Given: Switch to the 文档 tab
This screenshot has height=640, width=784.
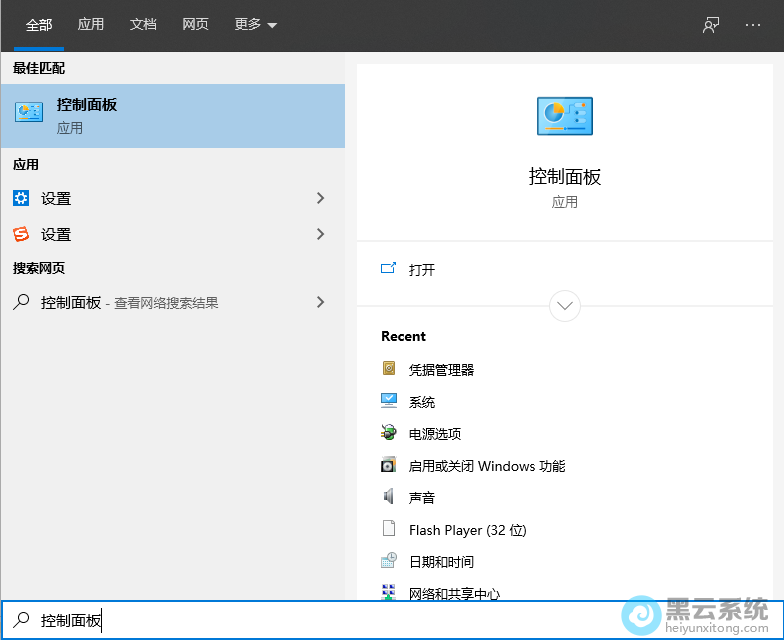Looking at the screenshot, I should pyautogui.click(x=143, y=25).
